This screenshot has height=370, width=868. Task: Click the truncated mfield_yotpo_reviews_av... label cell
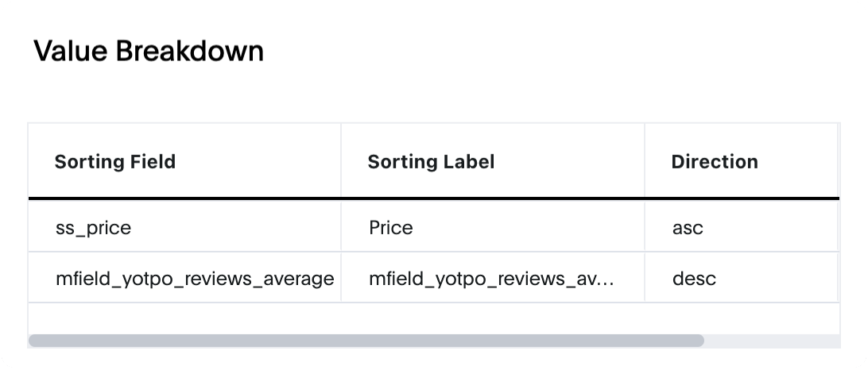click(x=493, y=278)
